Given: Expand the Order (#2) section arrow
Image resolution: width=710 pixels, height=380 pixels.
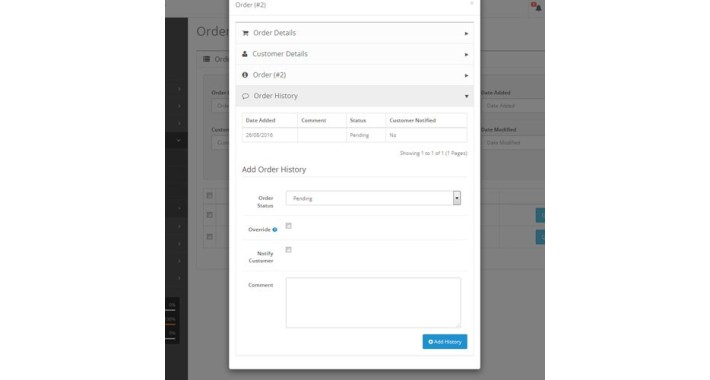Looking at the screenshot, I should pos(466,76).
